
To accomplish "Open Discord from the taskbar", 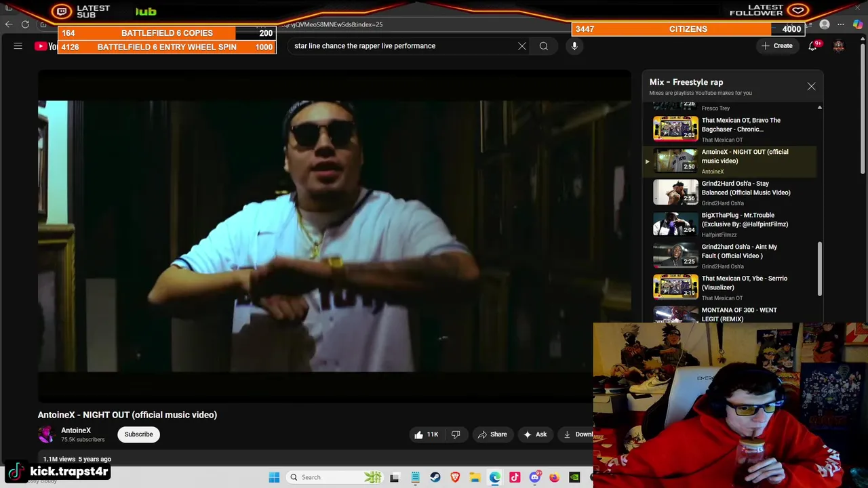I will [x=534, y=477].
